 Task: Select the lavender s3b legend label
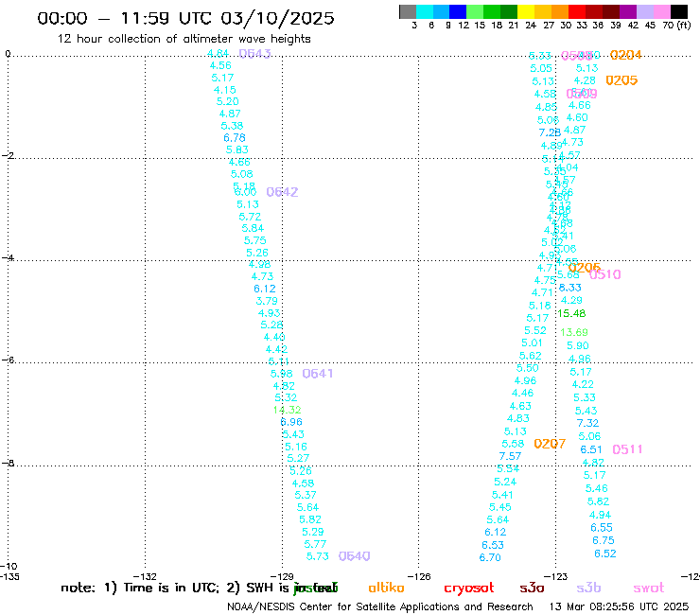588,588
